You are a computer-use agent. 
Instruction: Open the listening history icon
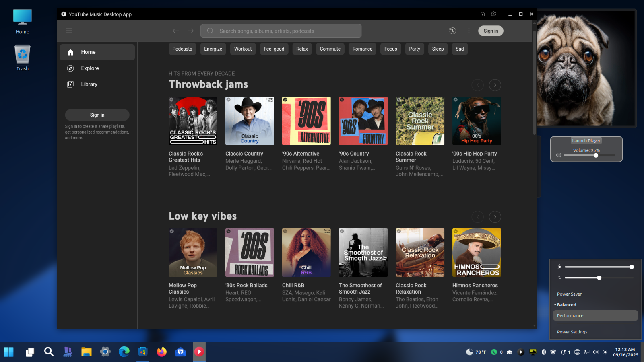452,31
